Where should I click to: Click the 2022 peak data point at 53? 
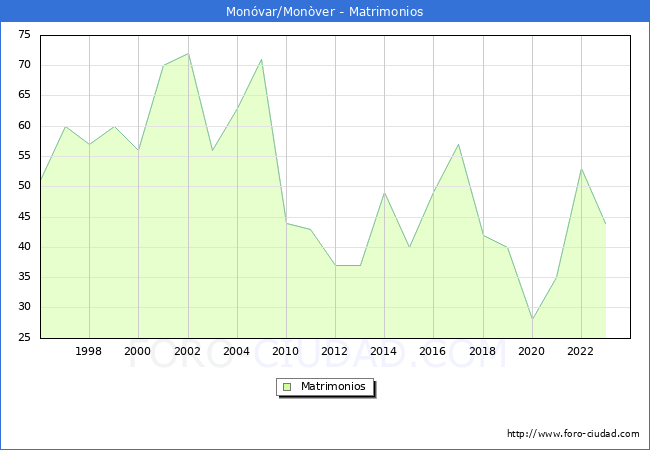click(x=581, y=169)
